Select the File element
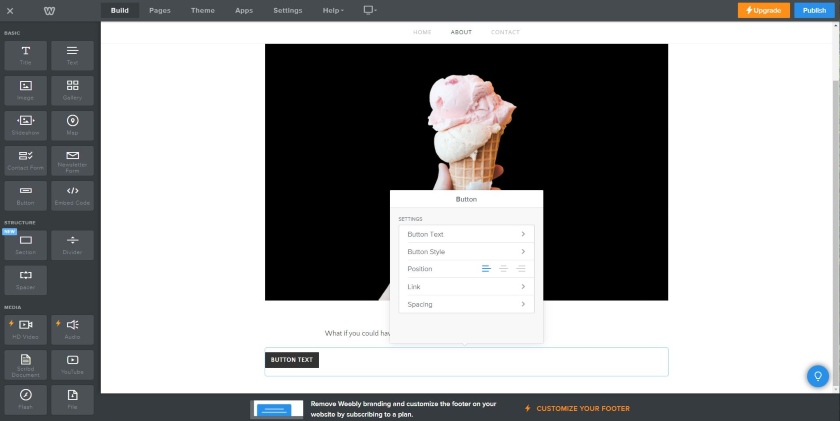Viewport: 840px width, 421px height. pos(72,400)
